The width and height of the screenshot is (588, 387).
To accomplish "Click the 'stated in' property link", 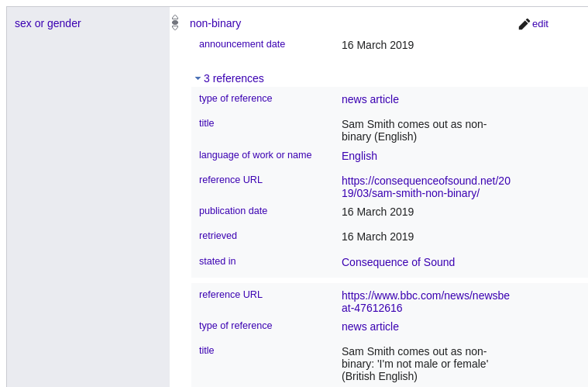I will point(217,261).
